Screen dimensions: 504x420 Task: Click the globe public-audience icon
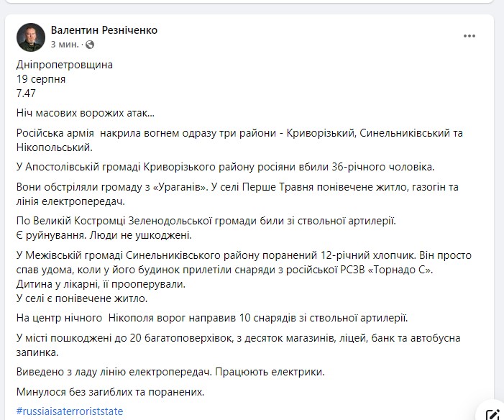[x=90, y=45]
